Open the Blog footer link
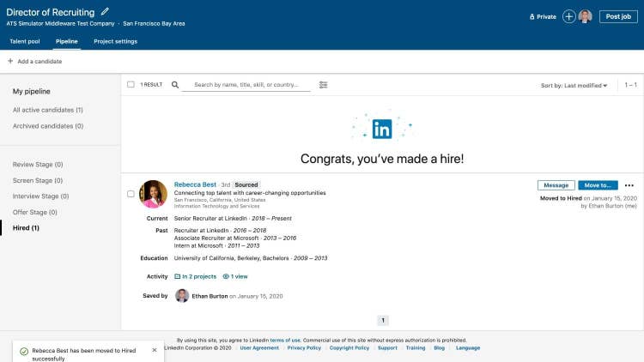Viewport: 644px width, 362px height. [x=439, y=347]
